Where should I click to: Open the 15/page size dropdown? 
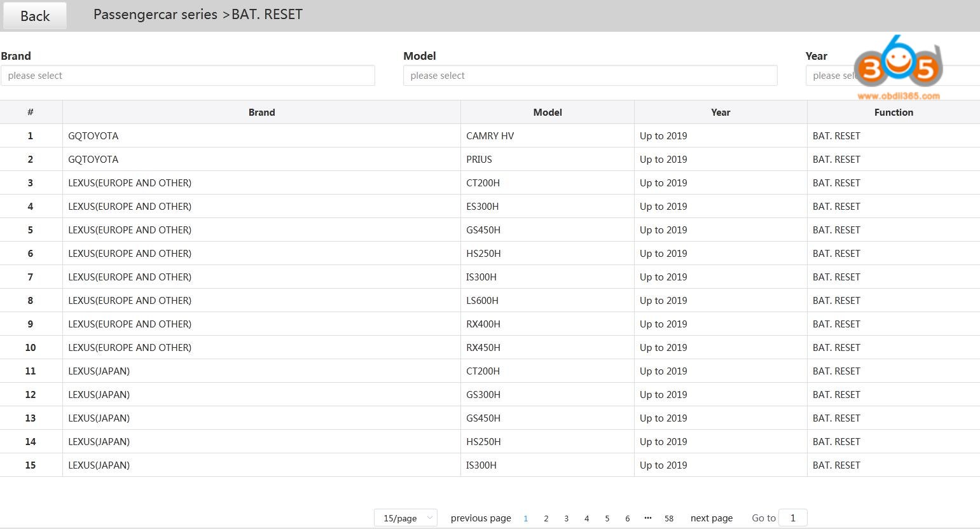coord(406,518)
